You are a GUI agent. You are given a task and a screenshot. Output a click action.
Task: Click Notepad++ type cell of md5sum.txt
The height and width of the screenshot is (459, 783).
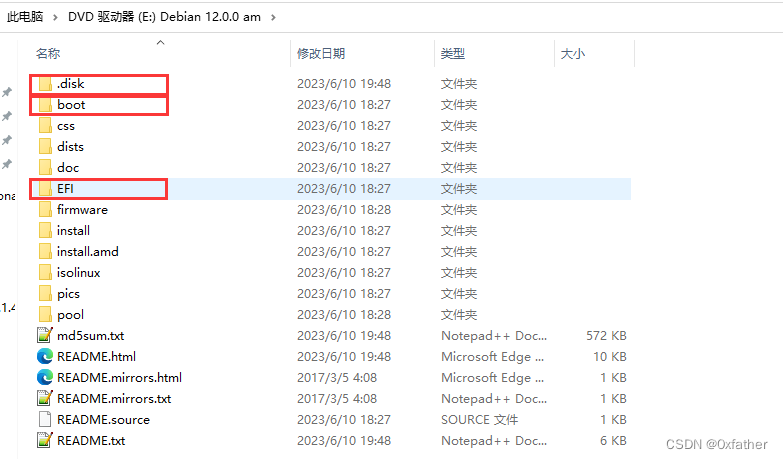coord(494,336)
